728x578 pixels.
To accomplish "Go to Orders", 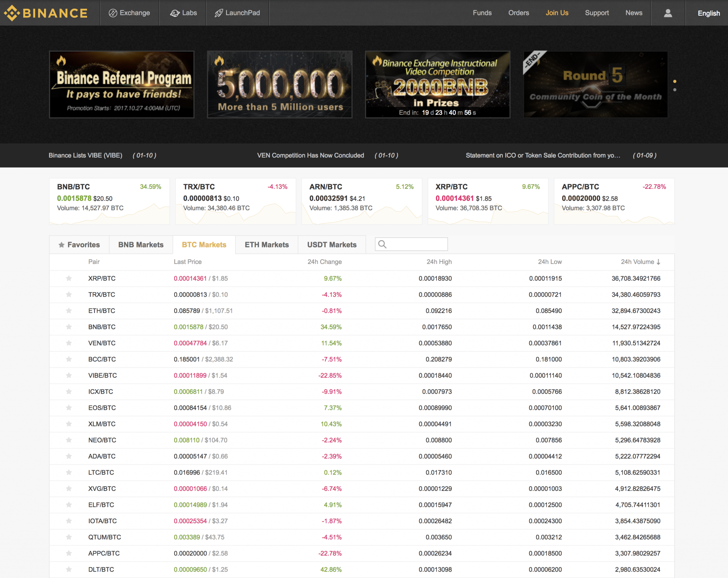I will click(x=519, y=13).
